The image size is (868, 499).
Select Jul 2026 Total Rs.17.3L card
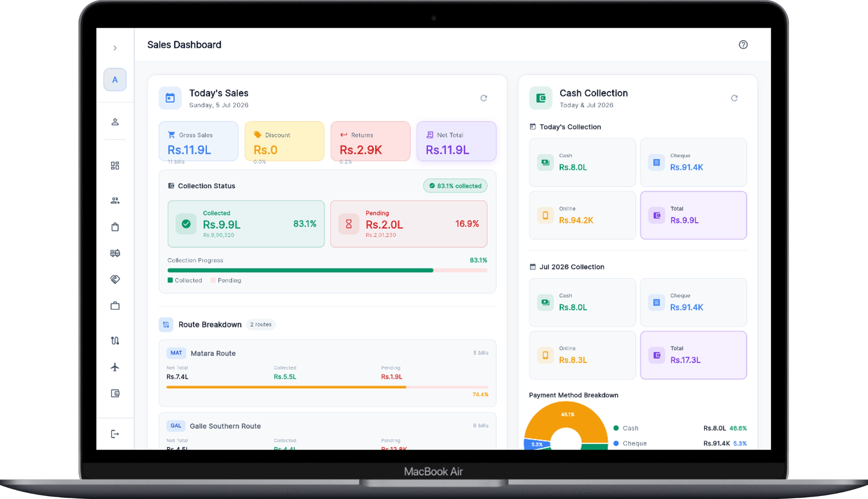click(x=693, y=355)
